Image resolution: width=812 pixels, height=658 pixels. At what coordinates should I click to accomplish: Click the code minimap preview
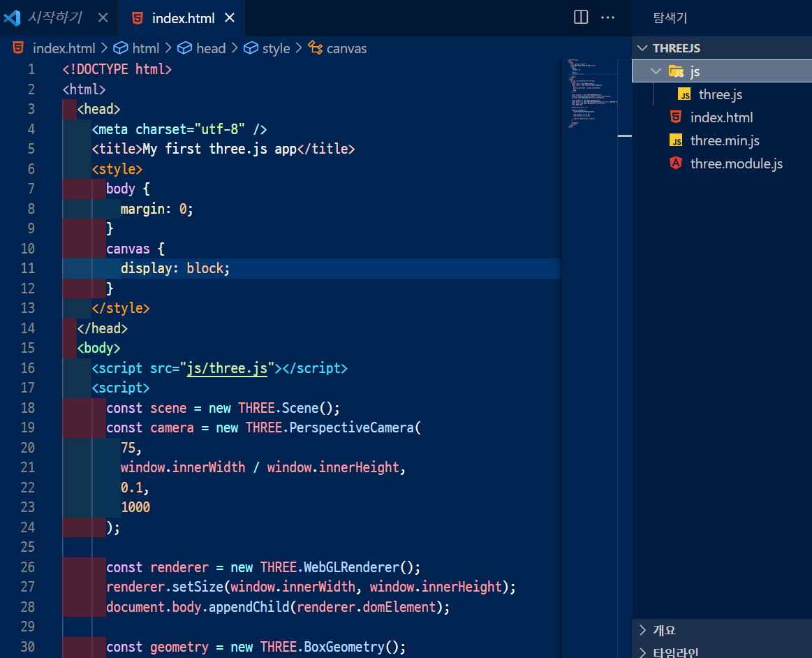click(x=592, y=94)
